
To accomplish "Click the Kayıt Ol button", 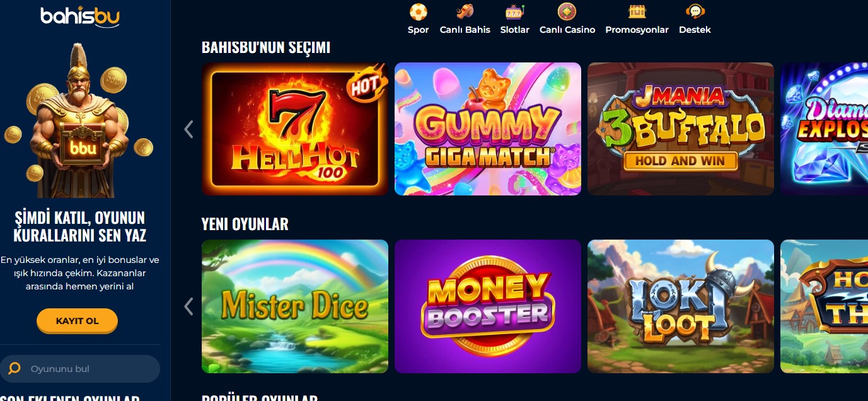I will (77, 320).
